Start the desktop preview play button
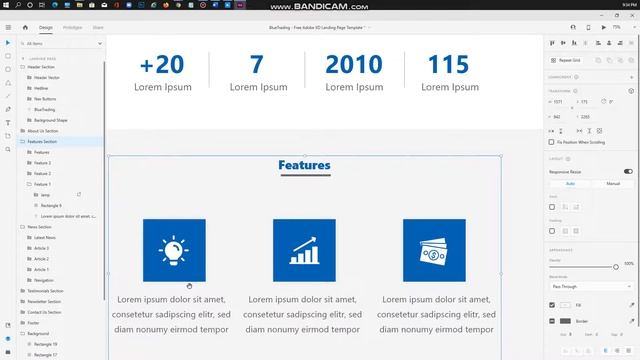The width and height of the screenshot is (640, 360). pos(603,27)
